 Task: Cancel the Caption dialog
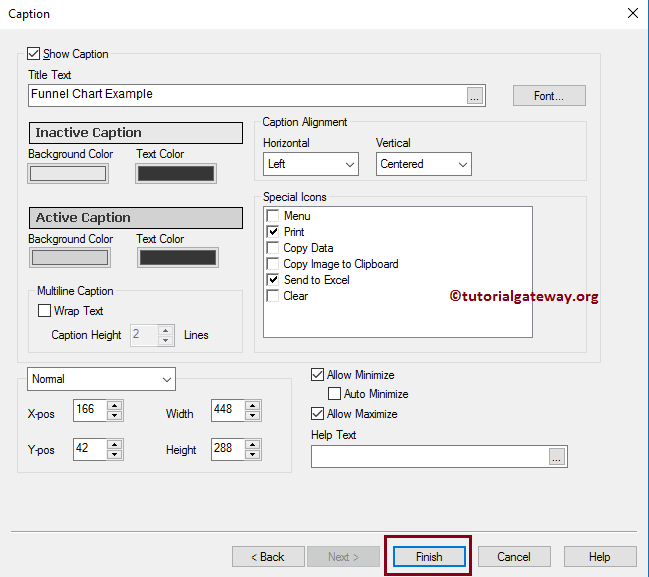click(514, 557)
